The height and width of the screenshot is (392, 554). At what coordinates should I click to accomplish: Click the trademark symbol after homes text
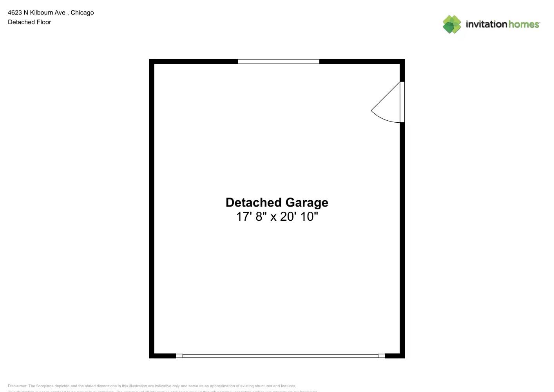(x=540, y=22)
